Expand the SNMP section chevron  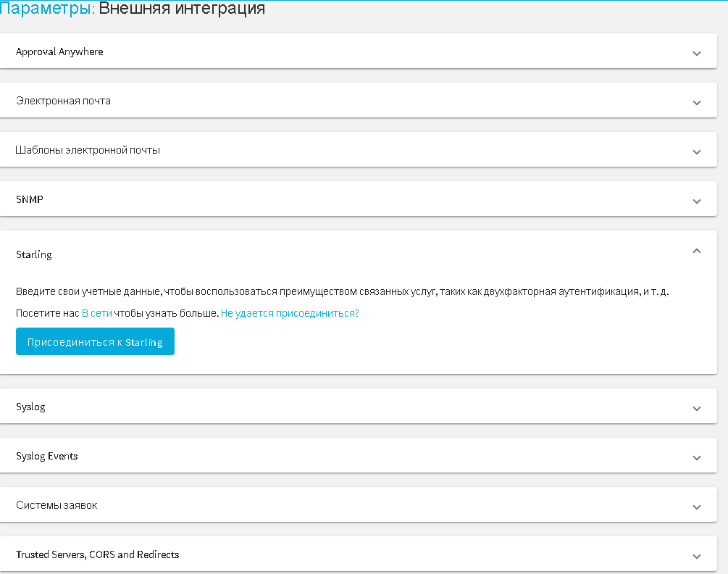click(696, 201)
